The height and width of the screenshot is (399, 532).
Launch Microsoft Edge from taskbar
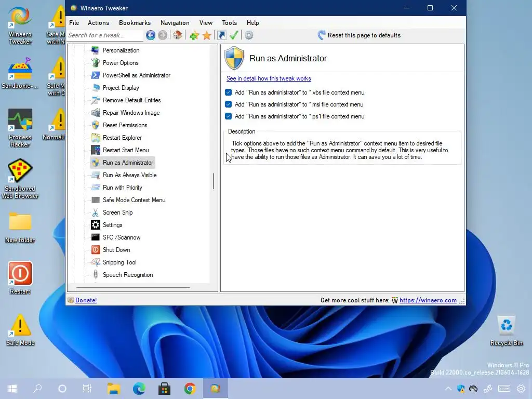(139, 389)
